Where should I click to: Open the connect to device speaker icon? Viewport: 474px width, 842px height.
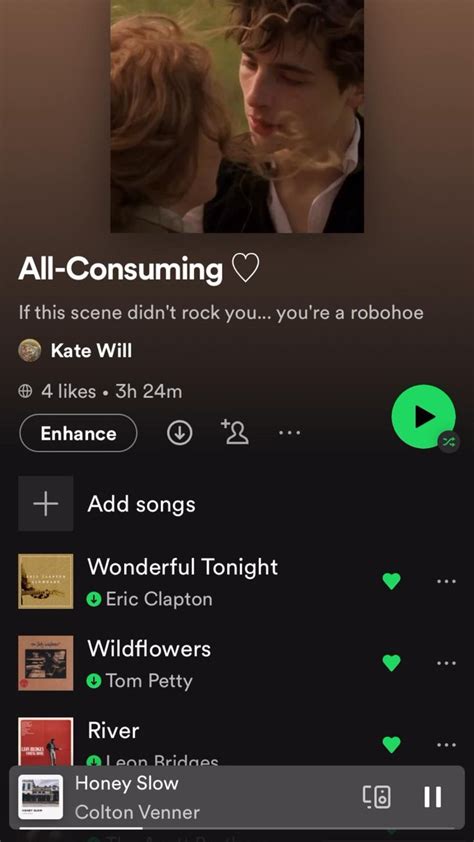click(377, 797)
